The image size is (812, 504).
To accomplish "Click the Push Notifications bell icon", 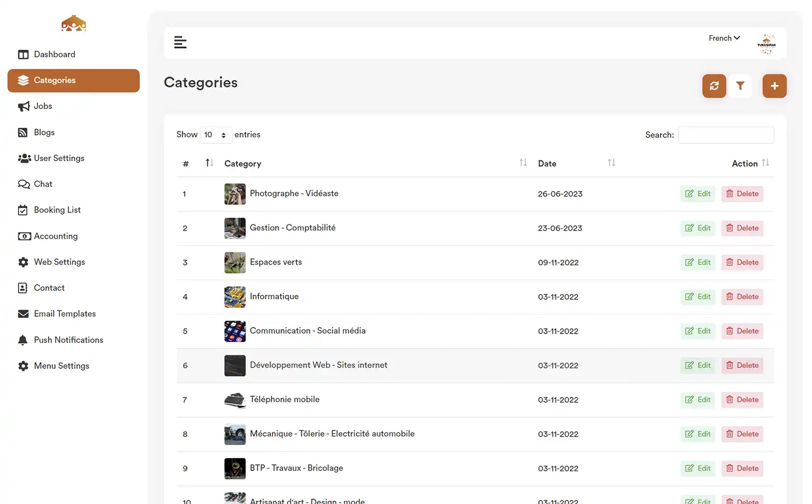I will coord(23,340).
